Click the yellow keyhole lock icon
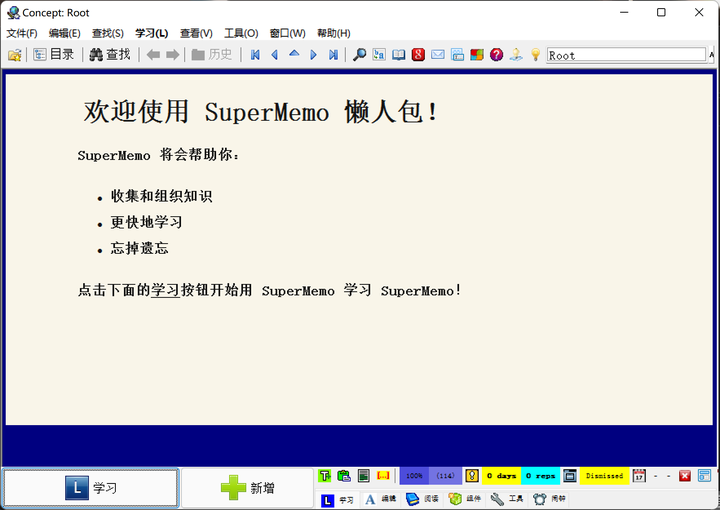Screen dimensions: 720x510 (x=472, y=476)
